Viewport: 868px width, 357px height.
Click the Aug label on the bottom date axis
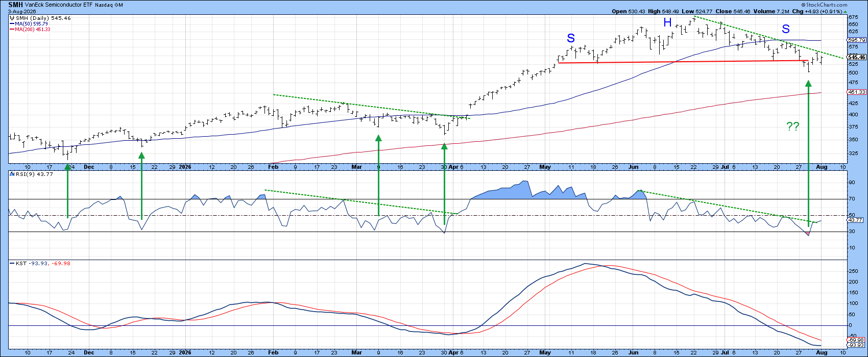pos(821,352)
